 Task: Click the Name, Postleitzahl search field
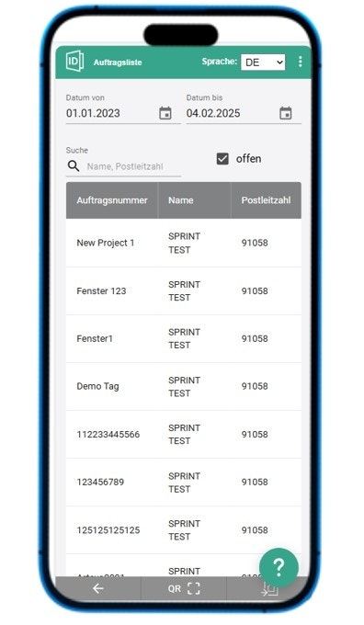133,166
